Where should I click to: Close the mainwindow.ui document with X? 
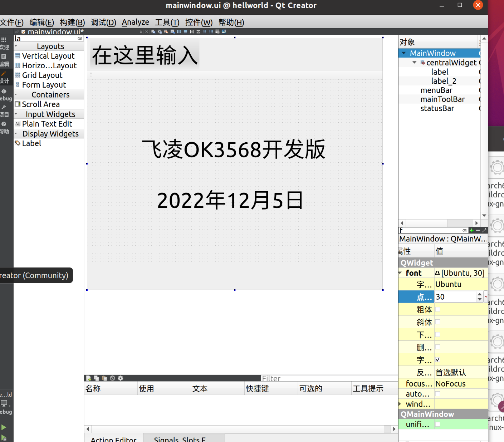146,31
